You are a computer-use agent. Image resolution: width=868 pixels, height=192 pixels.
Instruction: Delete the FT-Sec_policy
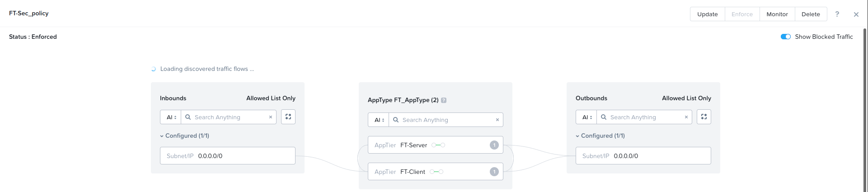811,14
